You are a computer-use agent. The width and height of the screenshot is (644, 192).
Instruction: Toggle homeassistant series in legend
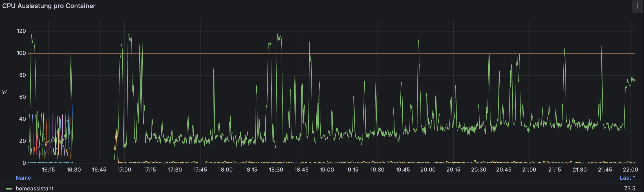pyautogui.click(x=35, y=188)
